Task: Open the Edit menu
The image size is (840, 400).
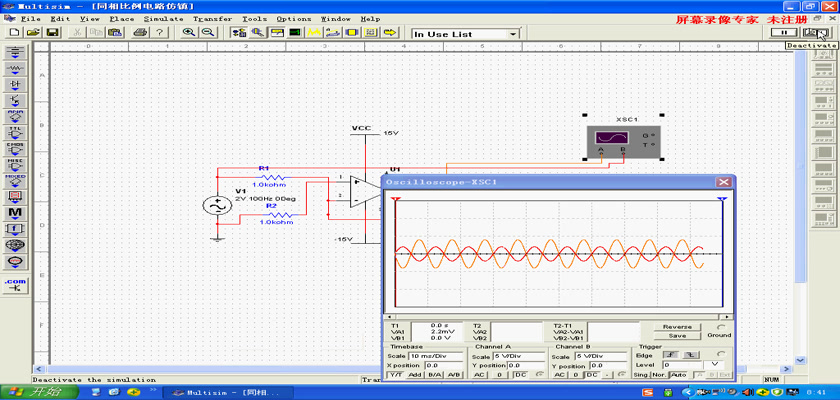Action: (61, 19)
